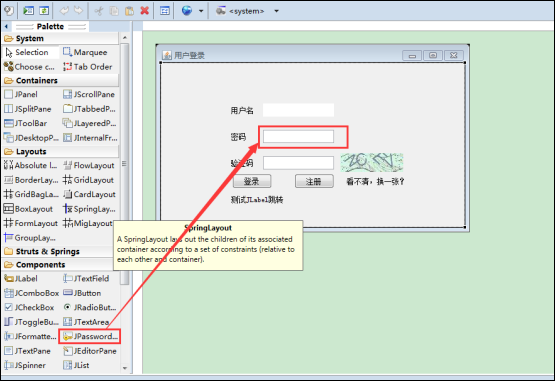Click the 用户名 text field
The height and width of the screenshot is (382, 556).
point(298,110)
